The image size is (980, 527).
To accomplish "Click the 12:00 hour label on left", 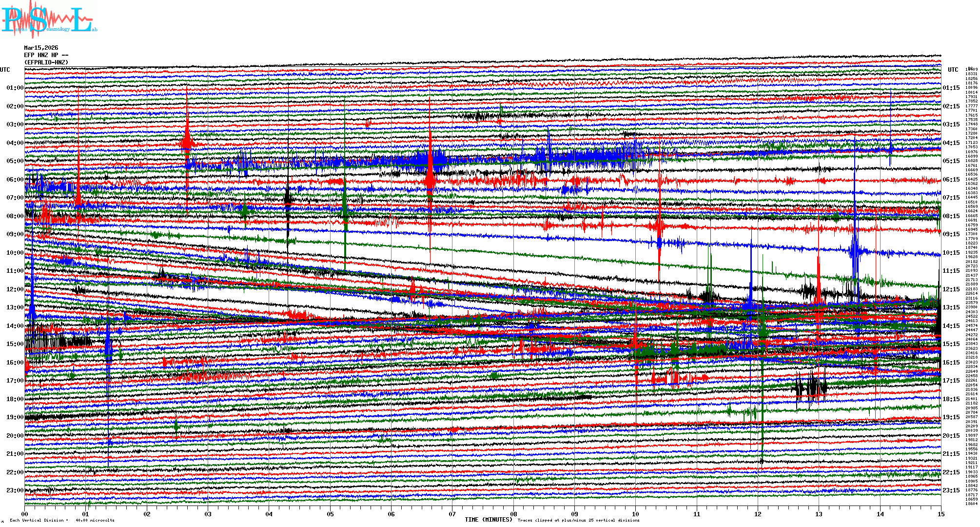I will click(x=15, y=289).
